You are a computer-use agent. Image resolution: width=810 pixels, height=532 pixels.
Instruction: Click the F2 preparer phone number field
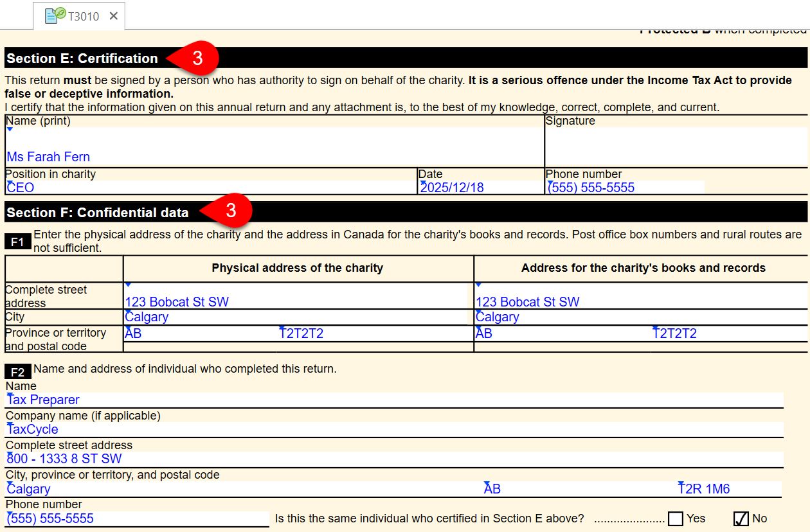click(137, 519)
